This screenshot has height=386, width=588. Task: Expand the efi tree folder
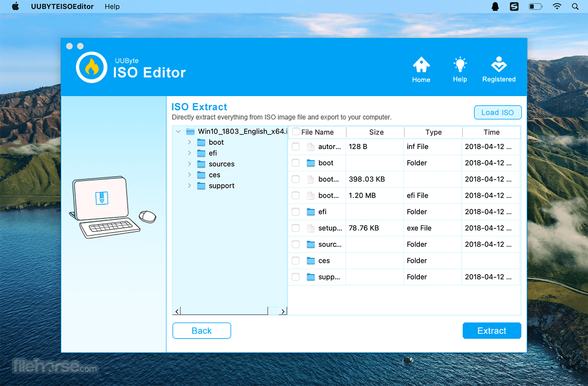pos(189,153)
